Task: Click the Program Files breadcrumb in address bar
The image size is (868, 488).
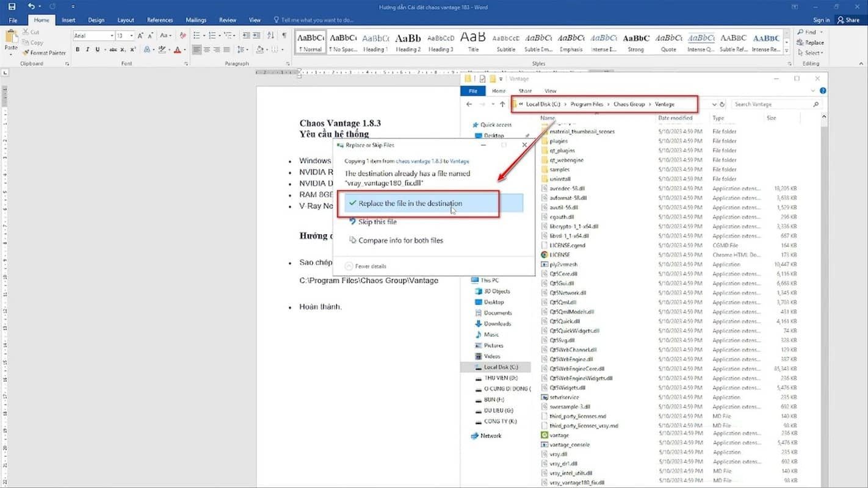Action: (x=587, y=104)
